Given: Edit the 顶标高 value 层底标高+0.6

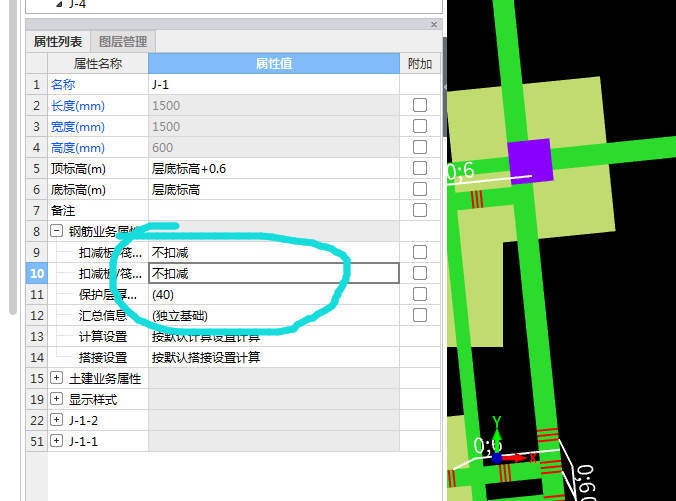Looking at the screenshot, I should [x=274, y=169].
